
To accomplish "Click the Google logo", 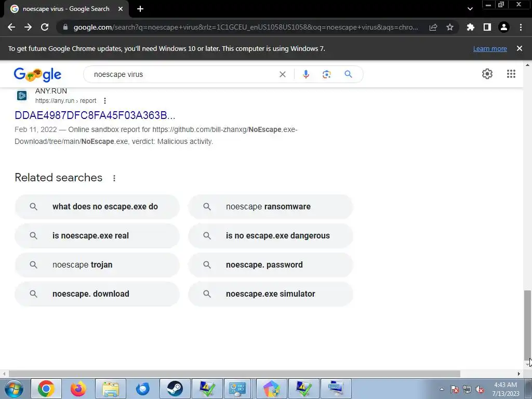I will coord(37,74).
